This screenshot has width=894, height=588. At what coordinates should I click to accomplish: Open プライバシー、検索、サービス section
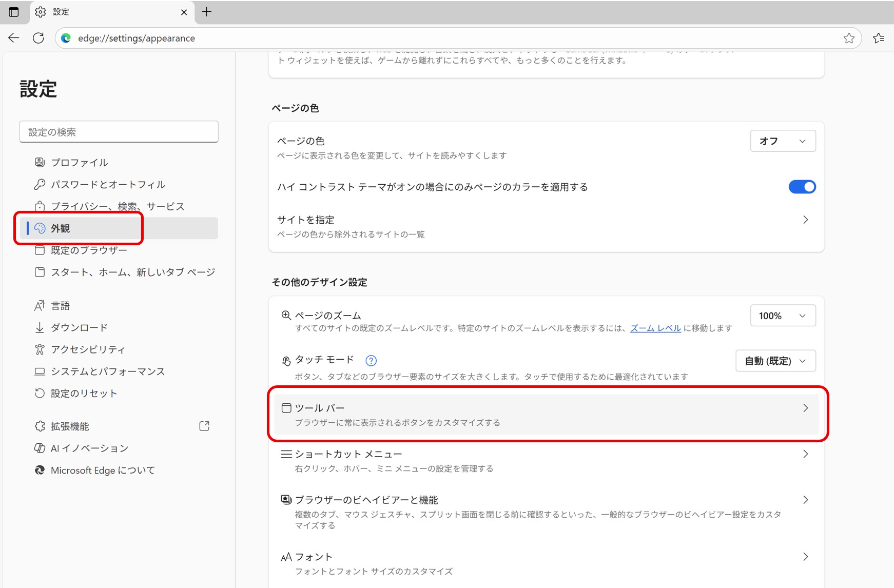click(119, 206)
